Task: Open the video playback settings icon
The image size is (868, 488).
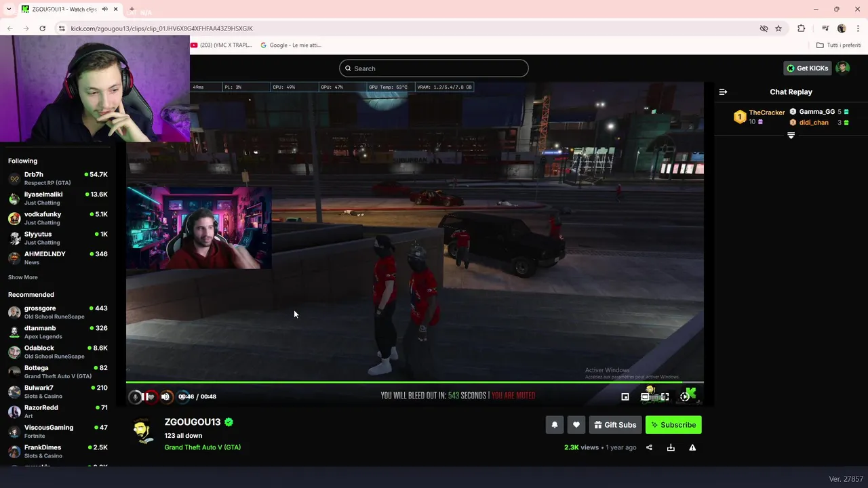Action: pos(684,396)
